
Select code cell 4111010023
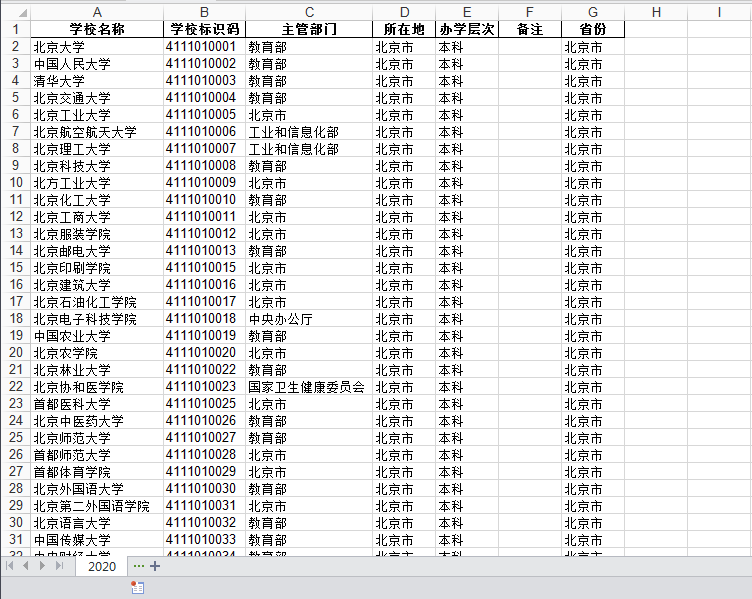(x=204, y=387)
